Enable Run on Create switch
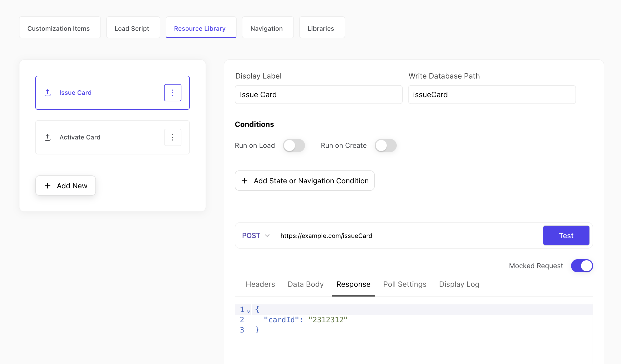Screen dimensions: 621x364 (x=385, y=145)
